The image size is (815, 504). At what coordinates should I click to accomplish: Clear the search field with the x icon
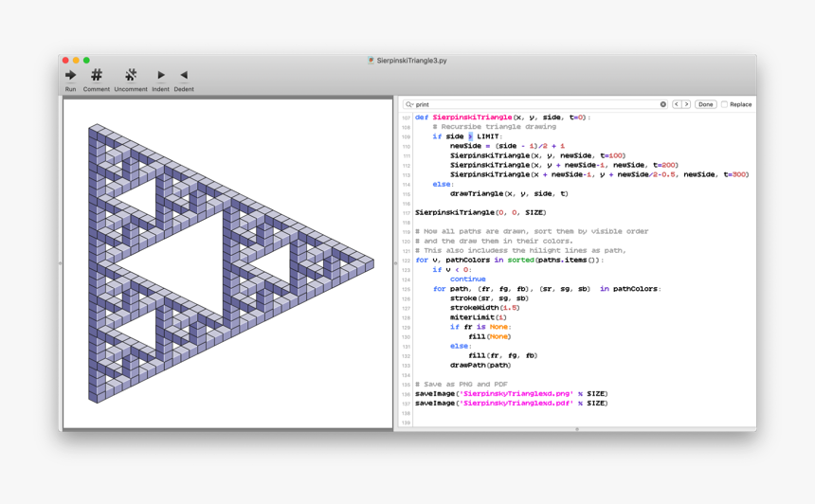click(663, 104)
